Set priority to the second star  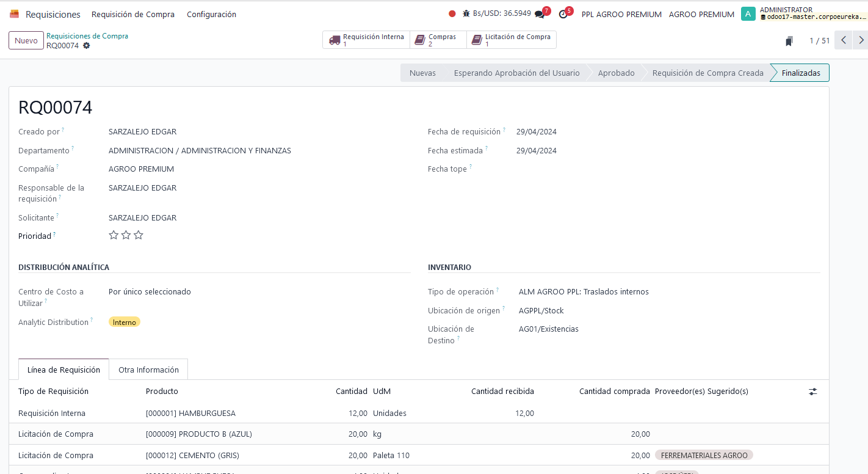coord(126,235)
